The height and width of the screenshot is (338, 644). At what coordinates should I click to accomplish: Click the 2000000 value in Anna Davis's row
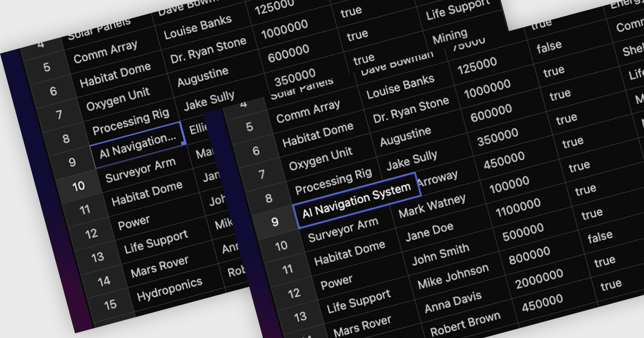(x=539, y=280)
